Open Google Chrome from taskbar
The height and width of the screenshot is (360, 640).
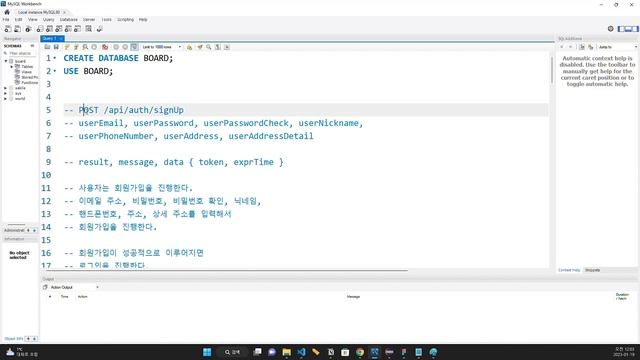(360, 352)
